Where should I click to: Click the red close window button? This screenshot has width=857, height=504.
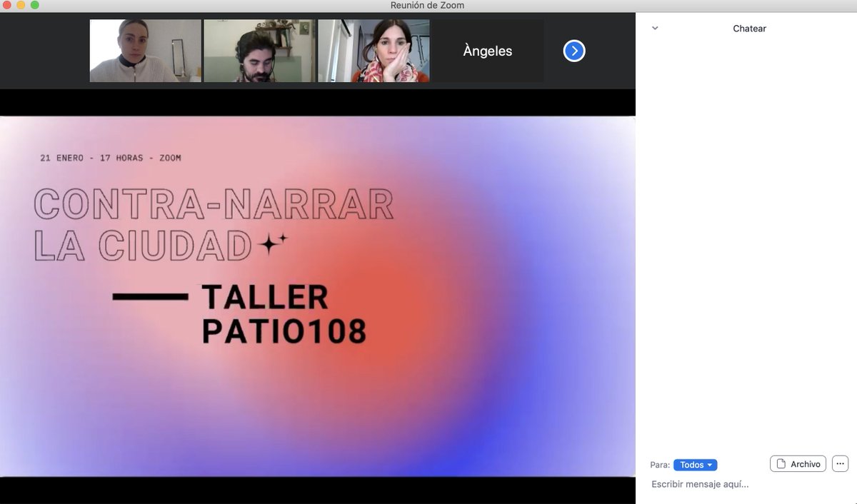coord(6,5)
